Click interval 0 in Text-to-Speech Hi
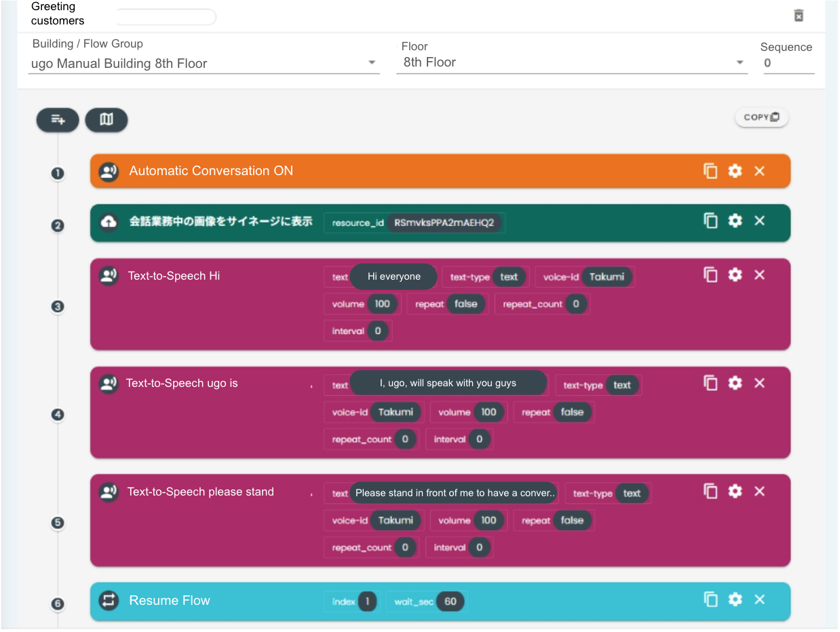 tap(378, 331)
